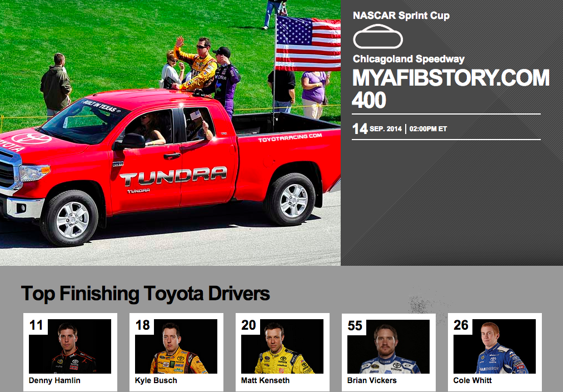Click the Matt Kenseth name link
The height and width of the screenshot is (392, 563).
pyautogui.click(x=265, y=380)
